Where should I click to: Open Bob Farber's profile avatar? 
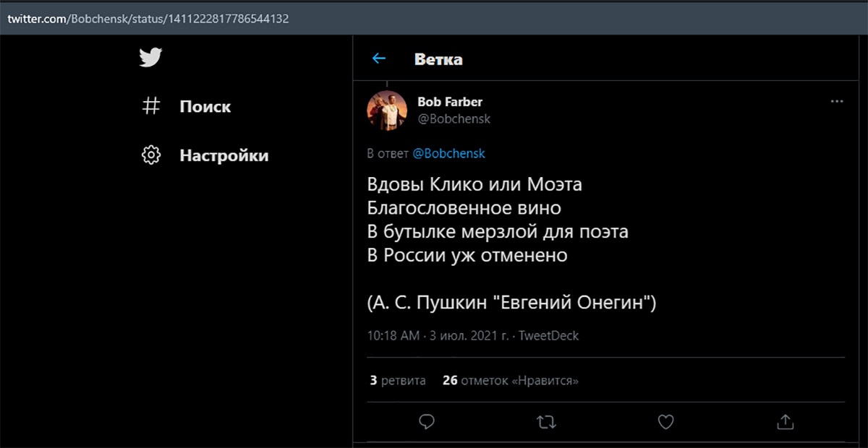click(x=387, y=111)
